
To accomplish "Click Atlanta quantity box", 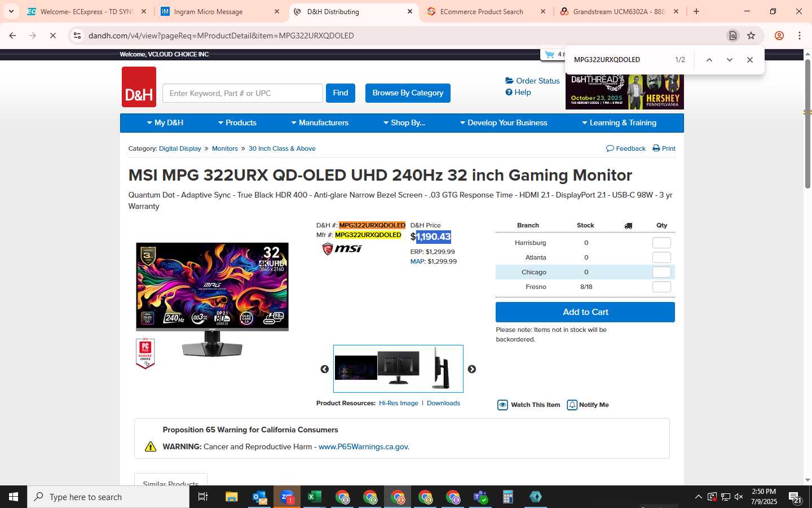I will [661, 257].
